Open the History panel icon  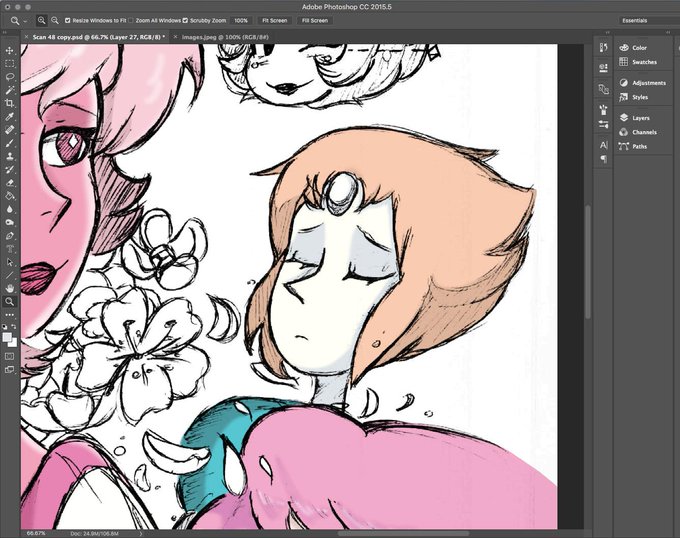603,47
